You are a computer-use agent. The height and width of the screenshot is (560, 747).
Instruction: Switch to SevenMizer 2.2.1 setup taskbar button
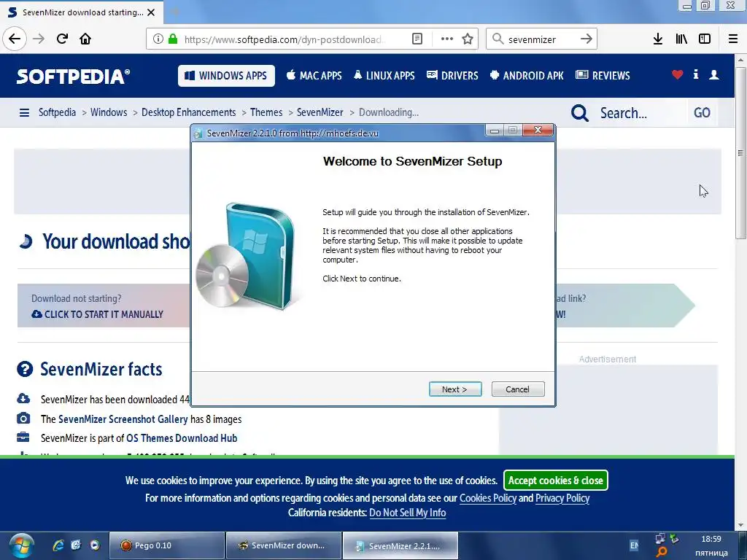(x=400, y=545)
